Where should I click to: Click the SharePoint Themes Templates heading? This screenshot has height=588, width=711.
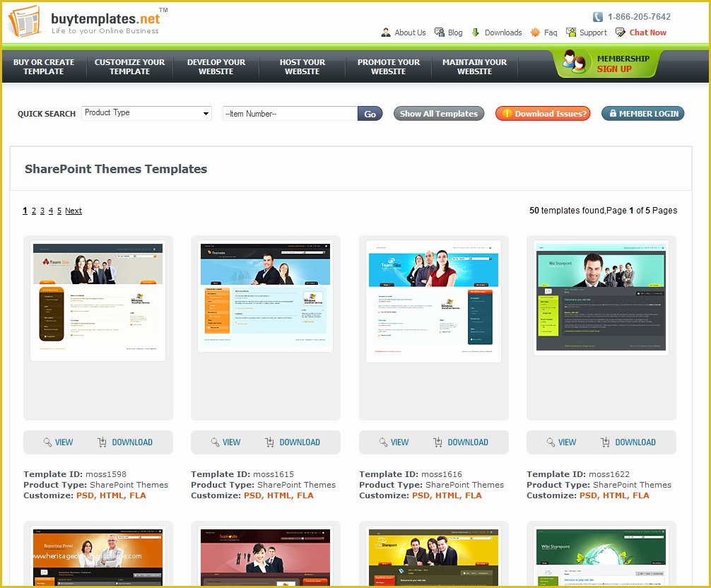[116, 169]
